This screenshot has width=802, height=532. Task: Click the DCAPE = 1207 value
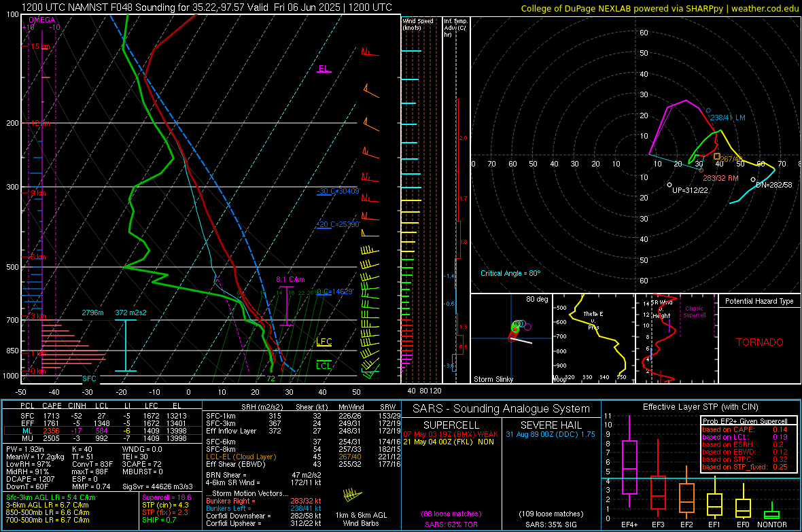pyautogui.click(x=30, y=479)
